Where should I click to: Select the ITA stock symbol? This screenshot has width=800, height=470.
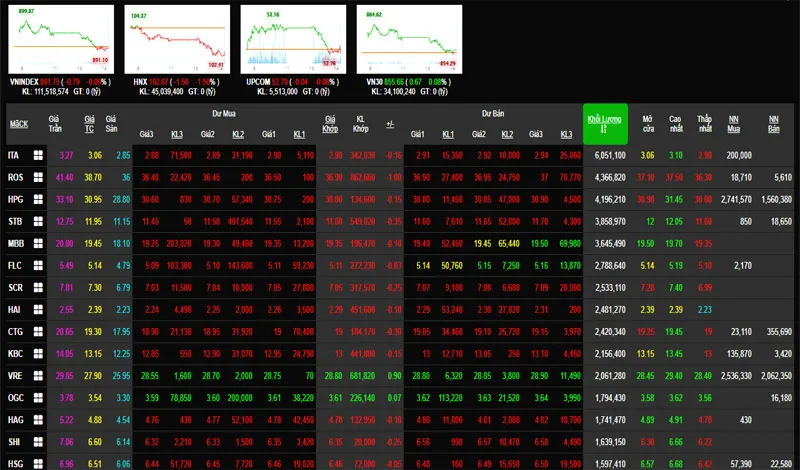pyautogui.click(x=13, y=155)
